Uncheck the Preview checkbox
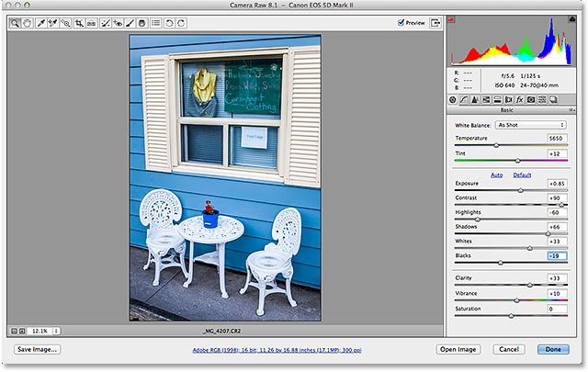Image resolution: width=588 pixels, height=372 pixels. [402, 22]
